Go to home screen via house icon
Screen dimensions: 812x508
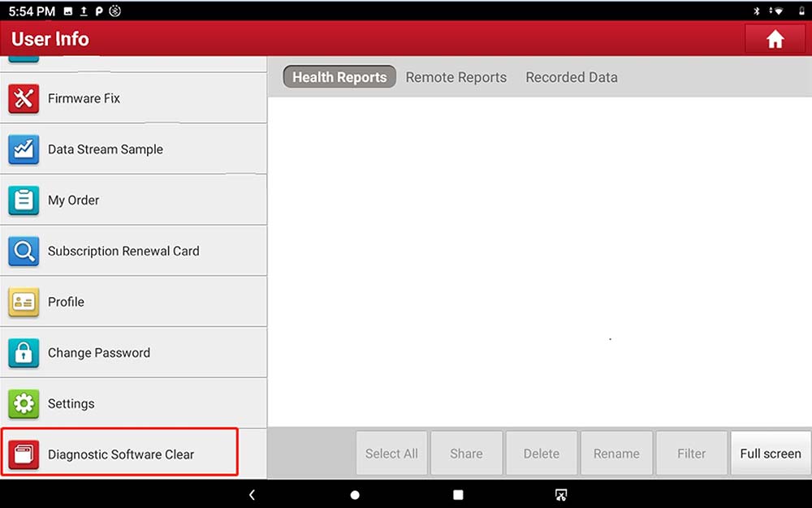[x=775, y=39]
